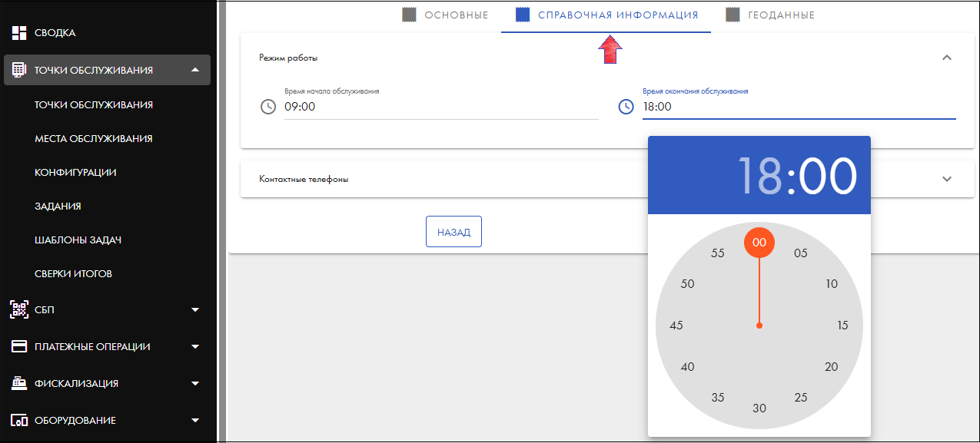Select minutes 00 in time picker header
This screenshot has width=980, height=443.
[x=827, y=176]
